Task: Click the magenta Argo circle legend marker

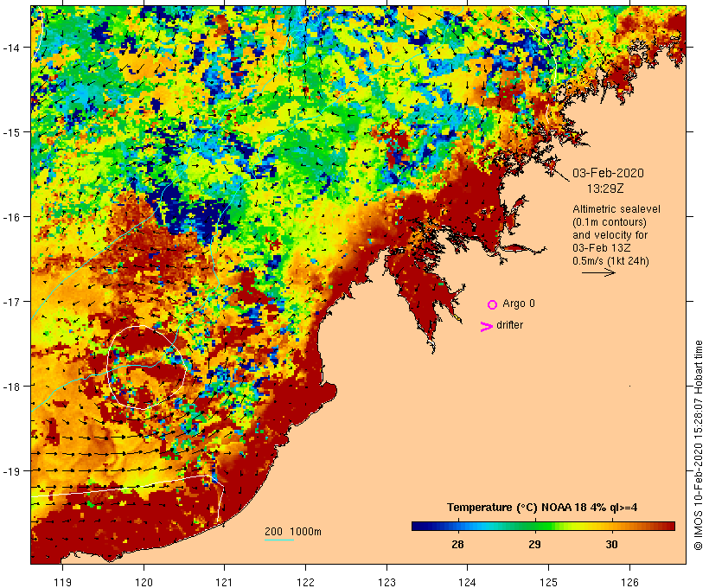Action: coord(493,304)
